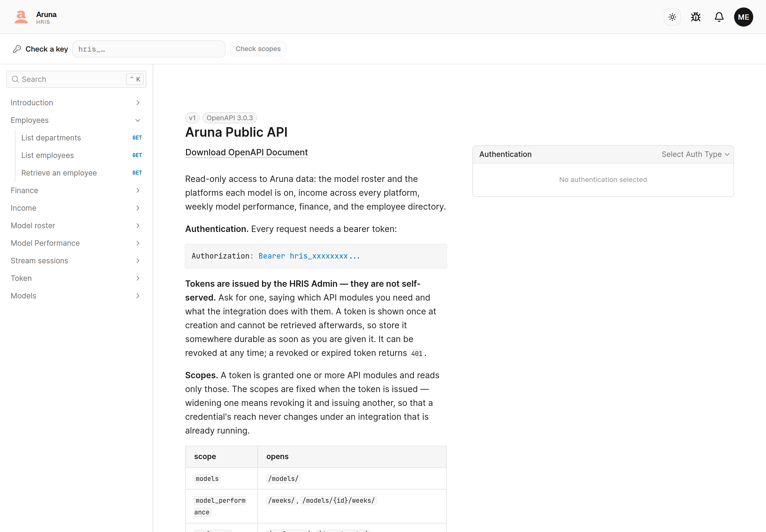
Task: Click the Aruna Public API heading
Action: point(236,132)
